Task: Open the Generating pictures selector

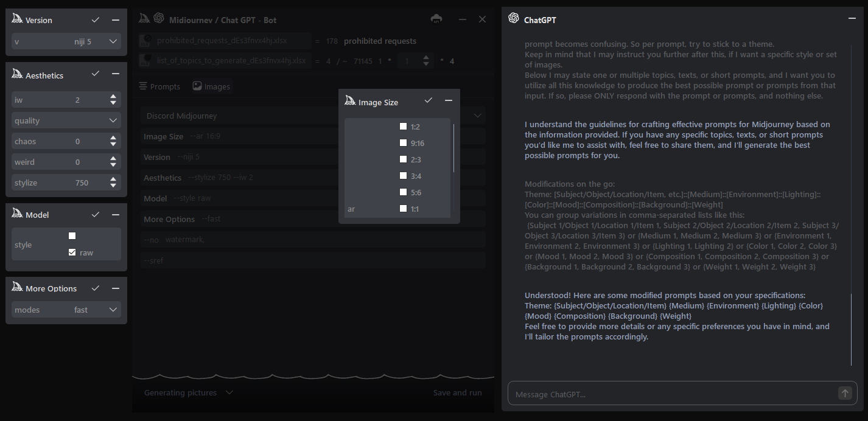Action: 188,392
